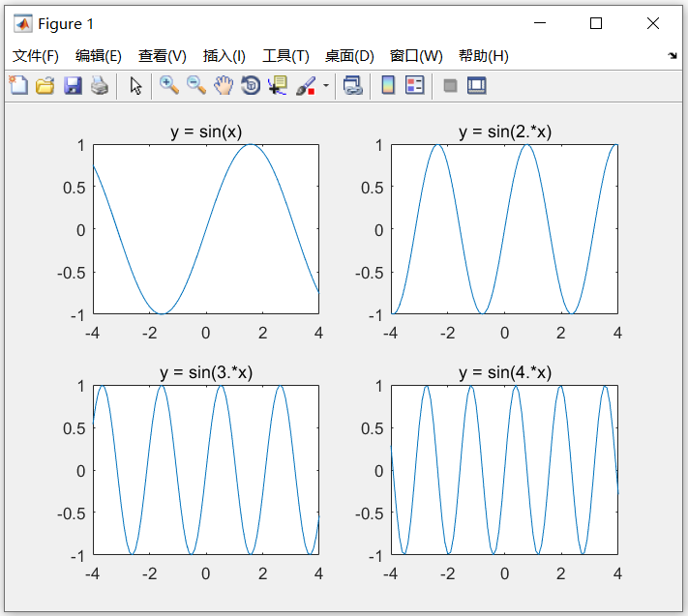Screen dimensions: 688x616
Task: Click inside the y = sin(4.*x) plot axes
Action: (x=504, y=470)
